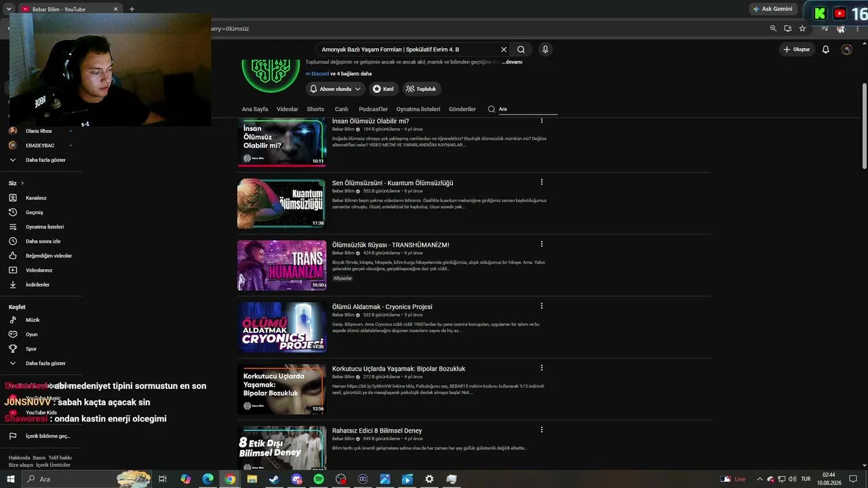Bookmark this page with the star icon

tap(802, 28)
